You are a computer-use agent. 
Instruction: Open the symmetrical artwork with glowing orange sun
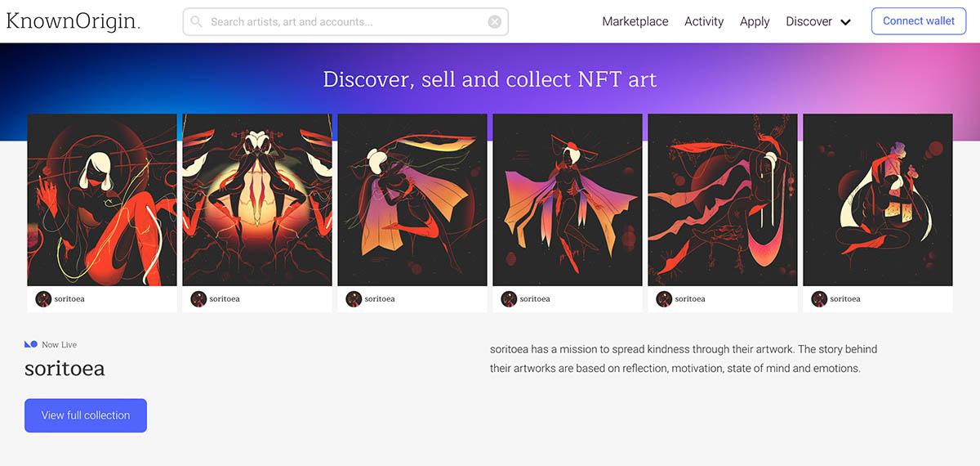click(257, 199)
